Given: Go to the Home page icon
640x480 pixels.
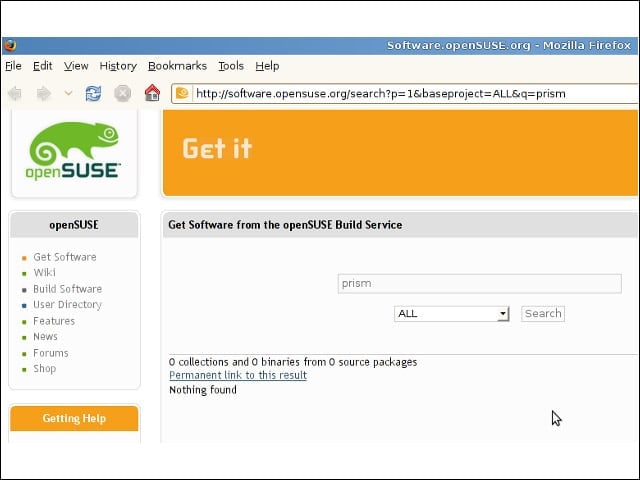Looking at the screenshot, I should click(152, 93).
